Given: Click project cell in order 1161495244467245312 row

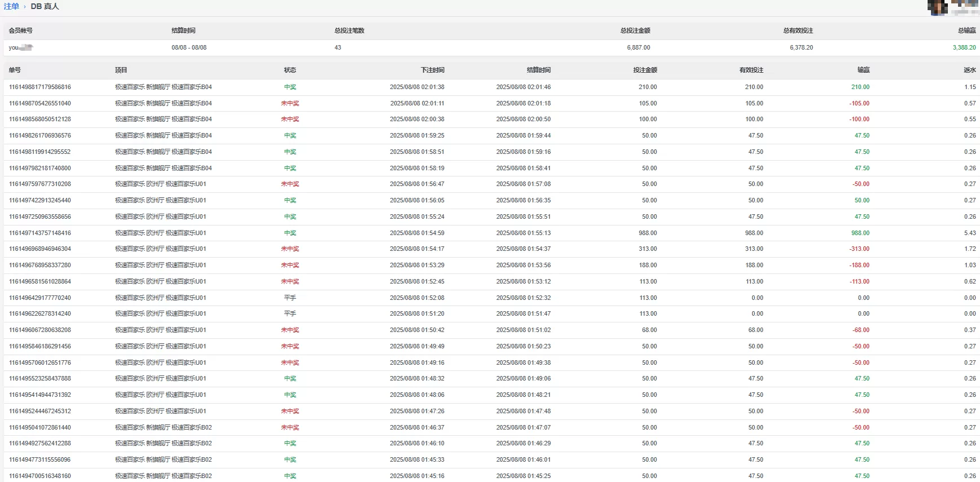Looking at the screenshot, I should (x=161, y=411).
